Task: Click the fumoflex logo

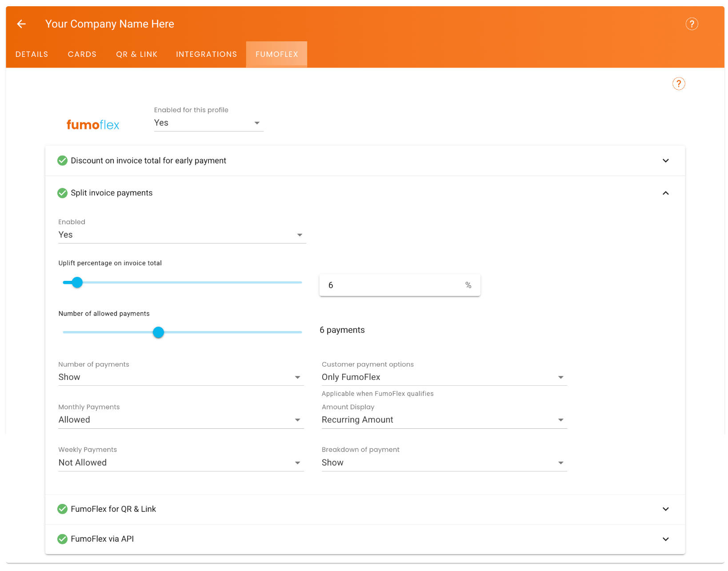Action: point(93,125)
